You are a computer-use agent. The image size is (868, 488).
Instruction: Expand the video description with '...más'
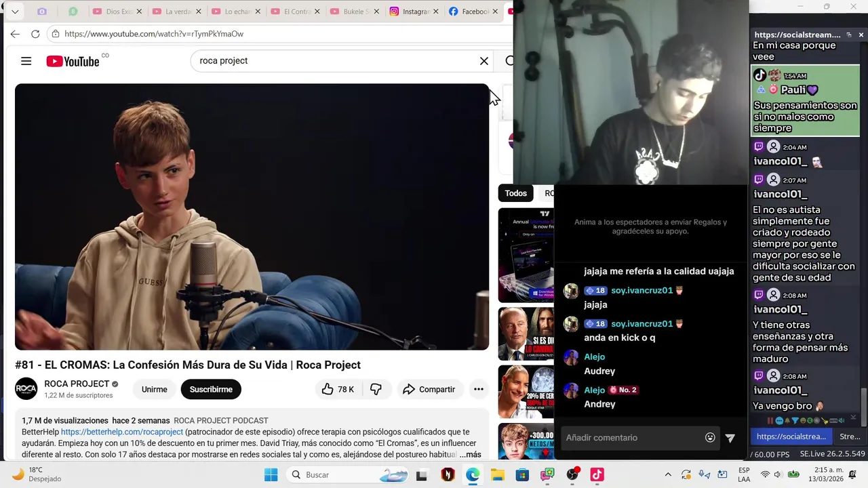(x=470, y=455)
